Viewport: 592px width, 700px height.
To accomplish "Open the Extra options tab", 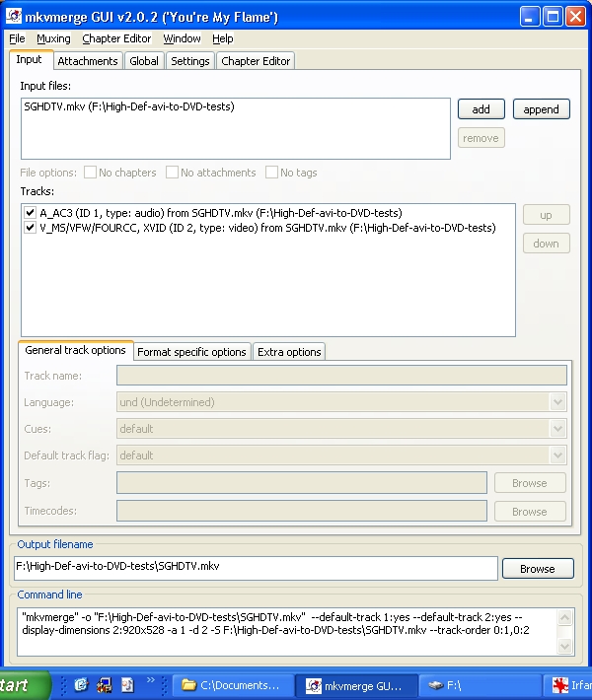I will tap(289, 352).
